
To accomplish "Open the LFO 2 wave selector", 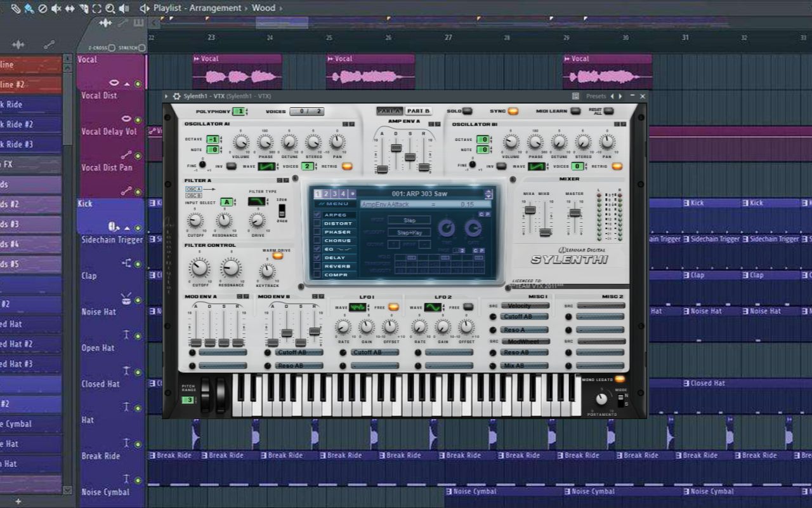I will 433,307.
